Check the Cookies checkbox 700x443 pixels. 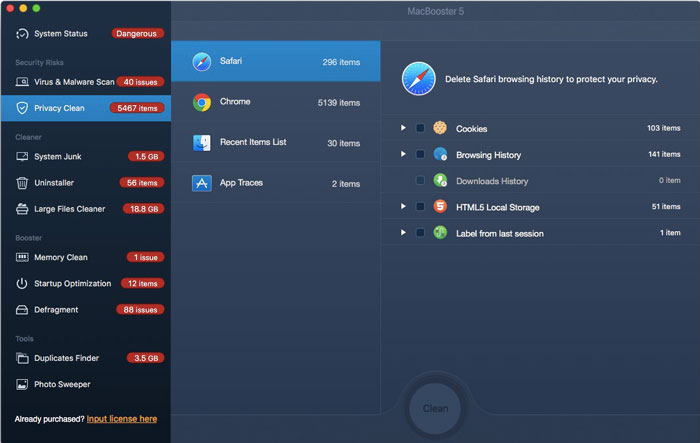[x=420, y=128]
